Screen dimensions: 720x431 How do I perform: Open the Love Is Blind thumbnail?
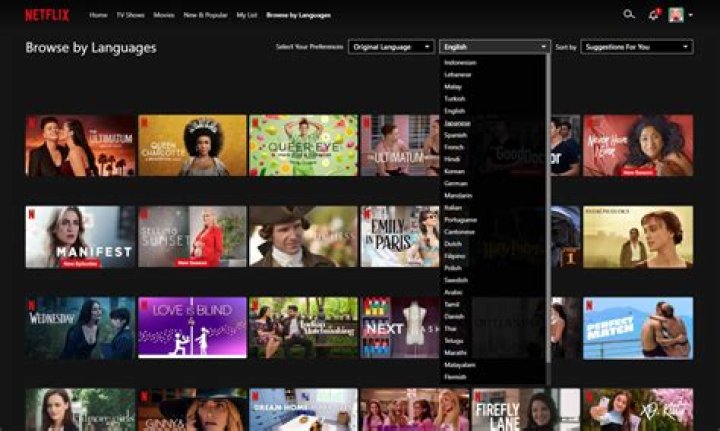[192, 328]
